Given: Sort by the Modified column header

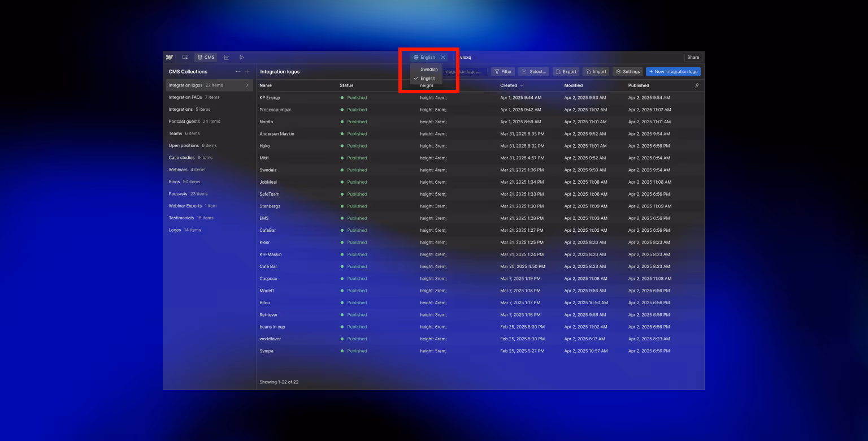Looking at the screenshot, I should click(573, 85).
